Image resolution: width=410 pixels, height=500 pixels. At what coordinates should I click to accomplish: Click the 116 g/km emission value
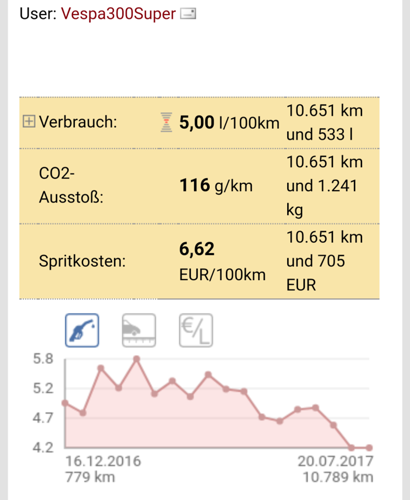pyautogui.click(x=216, y=186)
